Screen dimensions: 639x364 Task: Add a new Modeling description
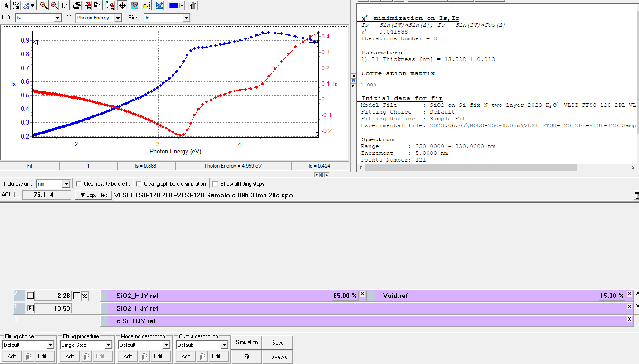pos(128,356)
